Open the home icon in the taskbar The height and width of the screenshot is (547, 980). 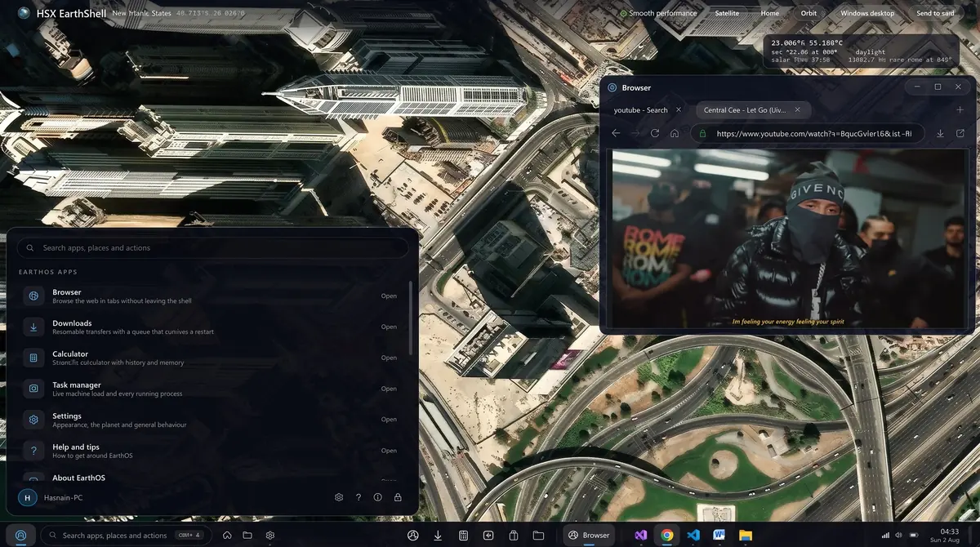click(x=227, y=536)
